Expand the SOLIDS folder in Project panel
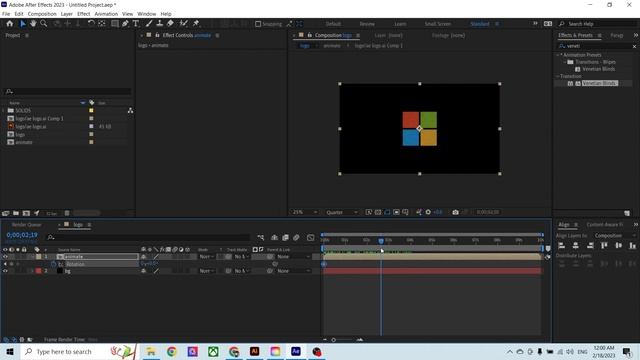Image resolution: width=640 pixels, height=360 pixels. [4, 111]
